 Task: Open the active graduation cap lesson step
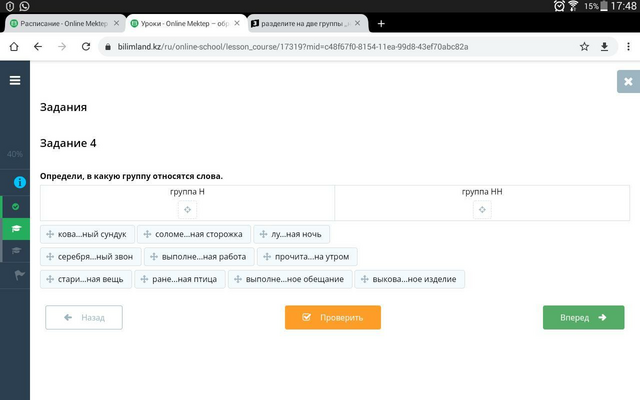16,229
